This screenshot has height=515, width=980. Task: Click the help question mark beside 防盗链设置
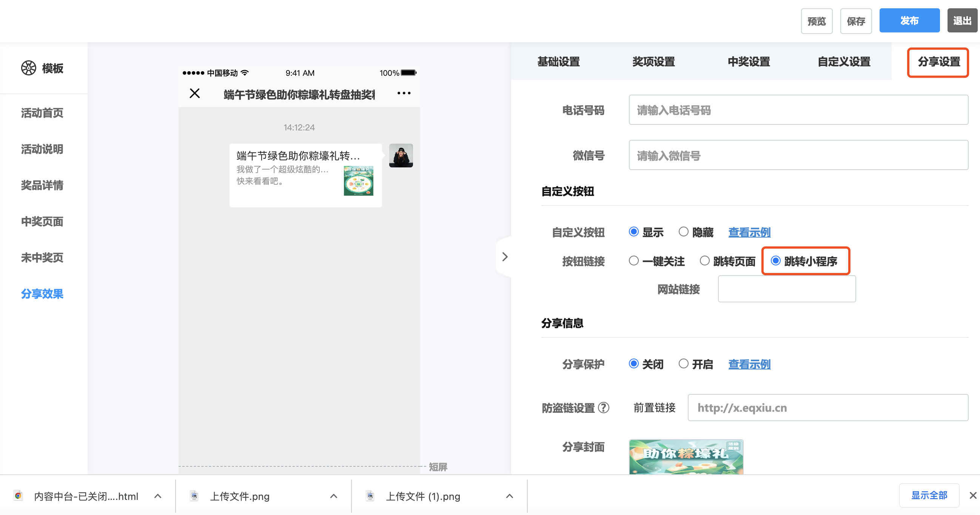603,408
